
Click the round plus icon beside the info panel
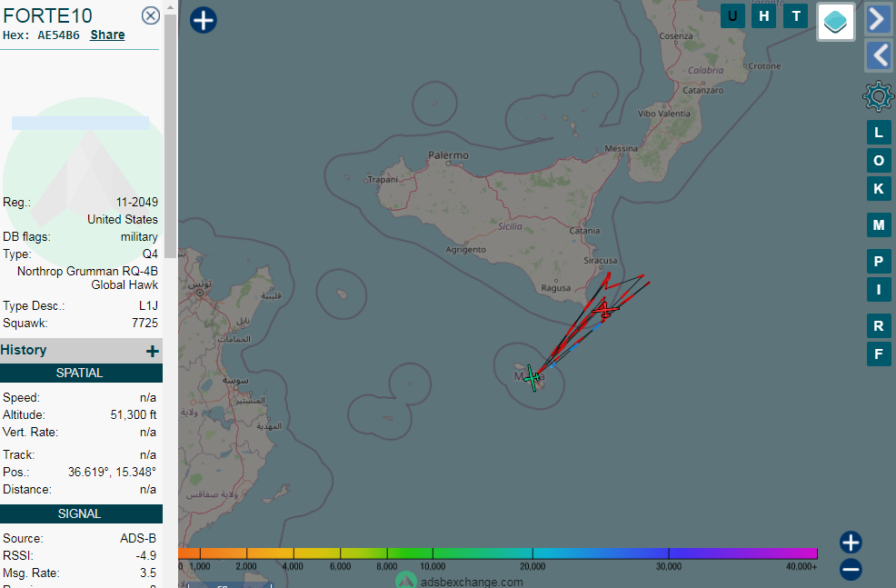pos(204,20)
